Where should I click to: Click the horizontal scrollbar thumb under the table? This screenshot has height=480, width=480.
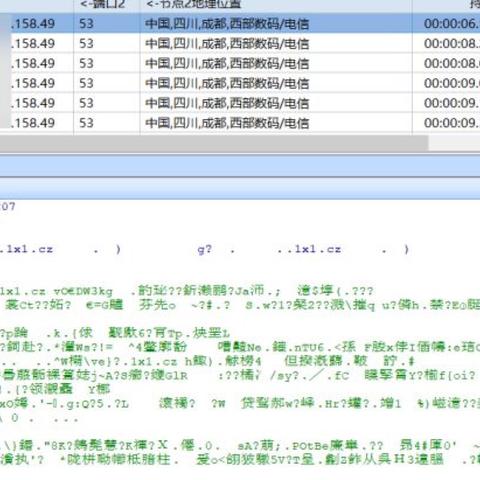point(214,143)
